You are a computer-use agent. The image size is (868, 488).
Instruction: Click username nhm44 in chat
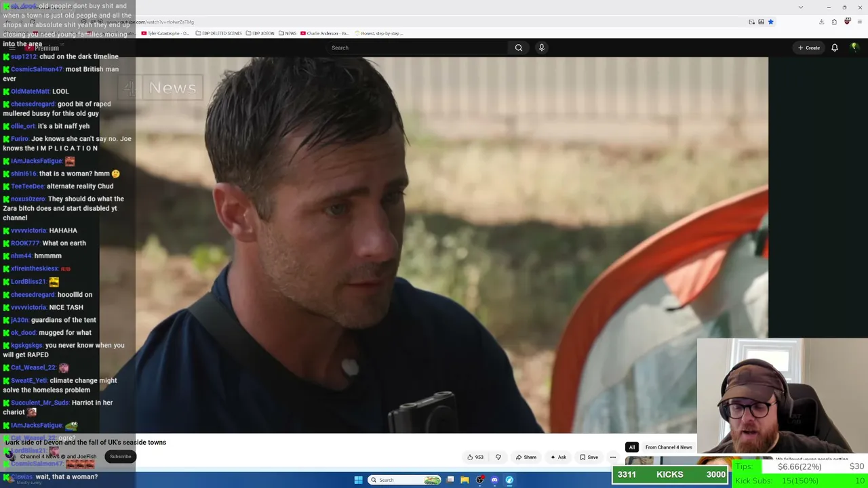point(21,256)
